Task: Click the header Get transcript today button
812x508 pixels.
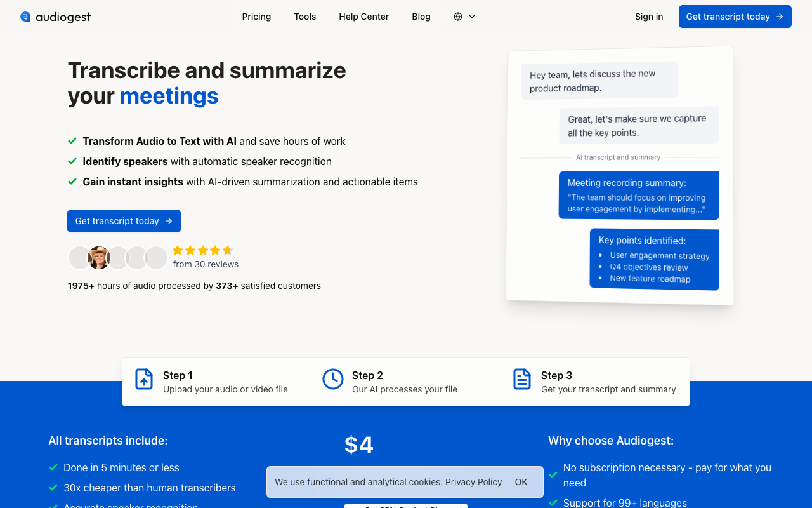Action: (x=735, y=17)
